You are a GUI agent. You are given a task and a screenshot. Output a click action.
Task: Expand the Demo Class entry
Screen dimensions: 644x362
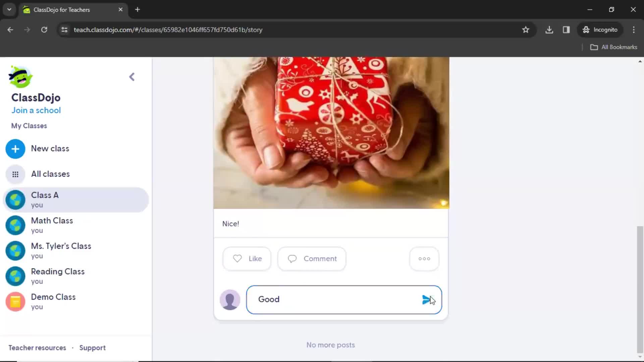[x=53, y=301]
